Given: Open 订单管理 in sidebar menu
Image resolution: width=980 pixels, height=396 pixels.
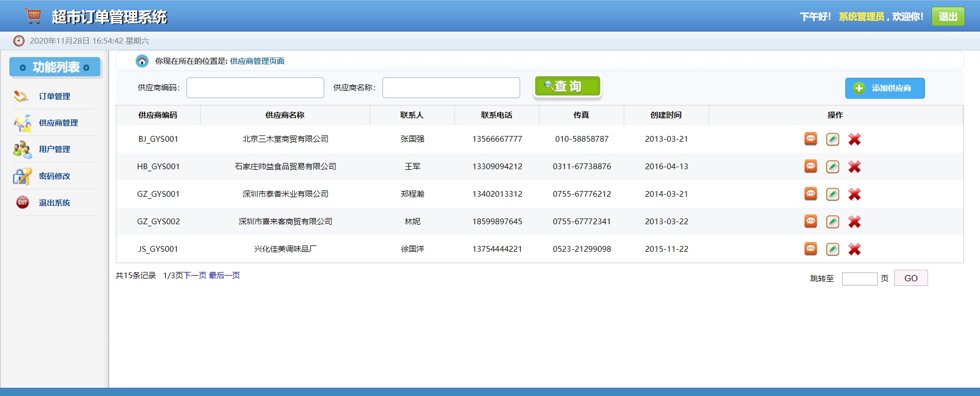Looking at the screenshot, I should click(54, 97).
